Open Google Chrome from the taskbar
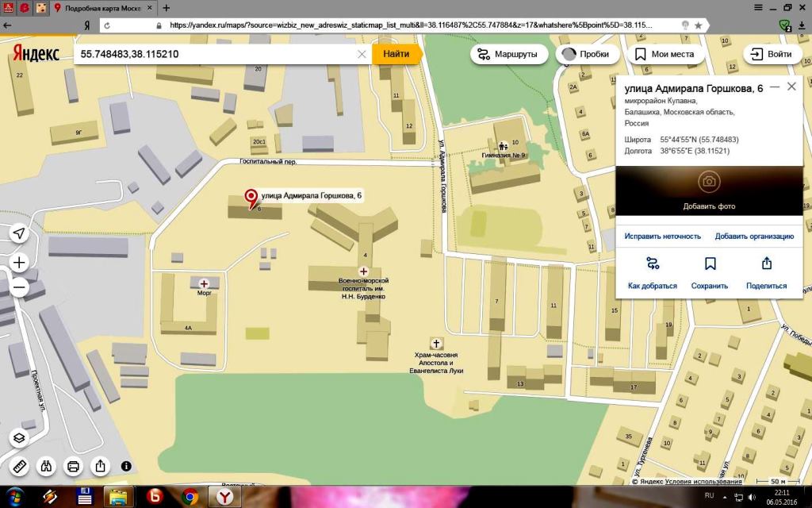Screen dimensions: 812x508 (x=190, y=497)
